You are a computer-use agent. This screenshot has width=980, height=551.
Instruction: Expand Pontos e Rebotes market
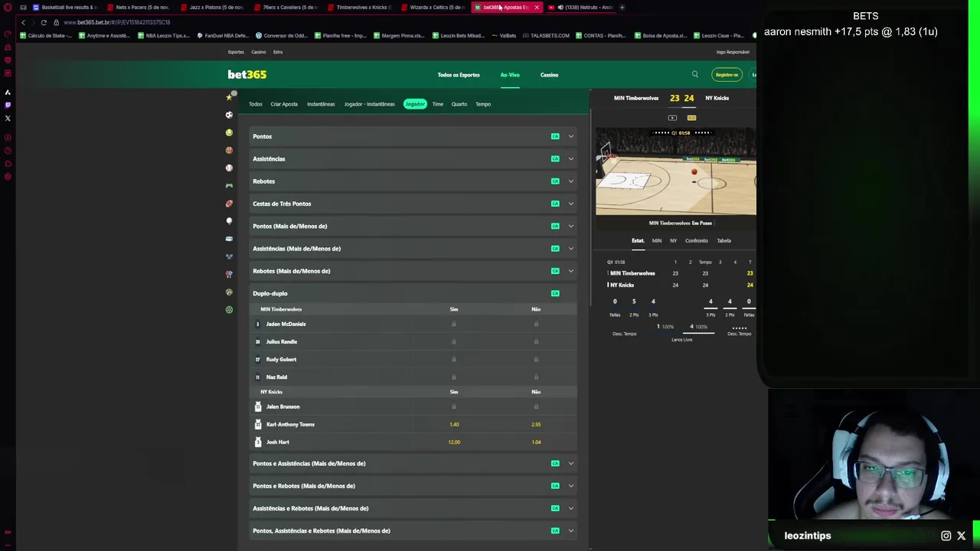(x=413, y=485)
